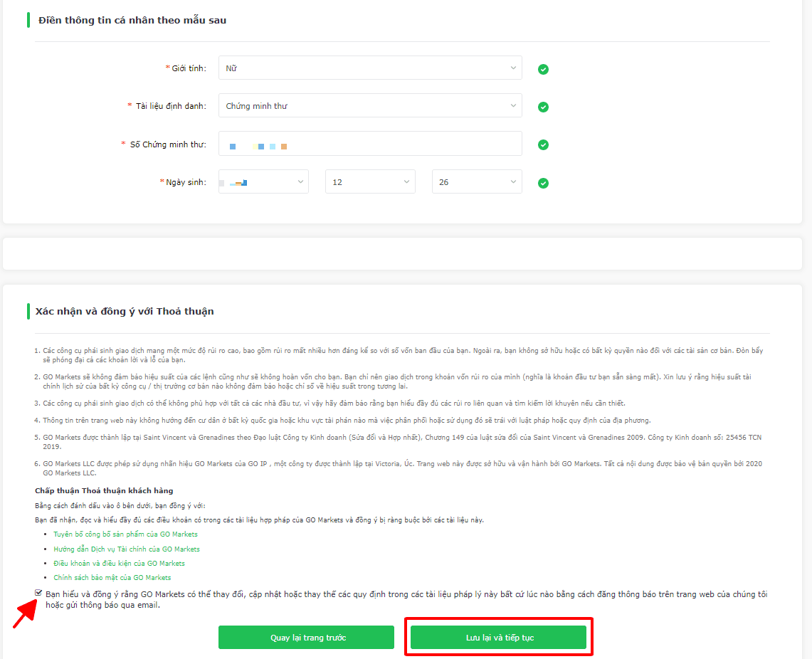Click the Quay lại trang trước button
This screenshot has height=659, width=812.
click(x=306, y=637)
